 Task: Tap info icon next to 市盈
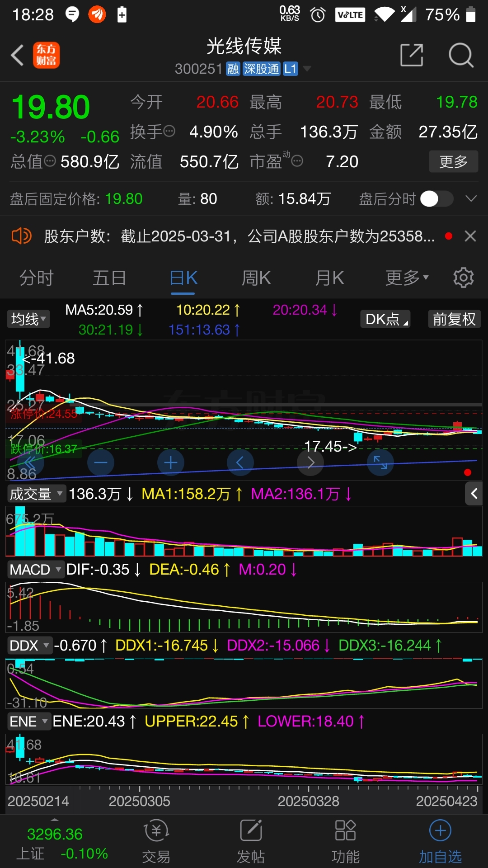297,161
